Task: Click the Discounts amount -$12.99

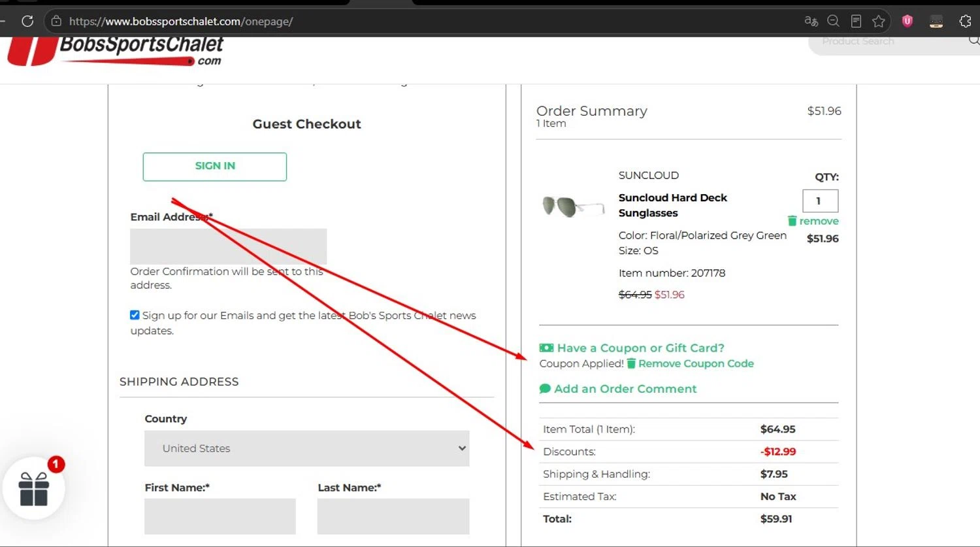Action: tap(778, 452)
